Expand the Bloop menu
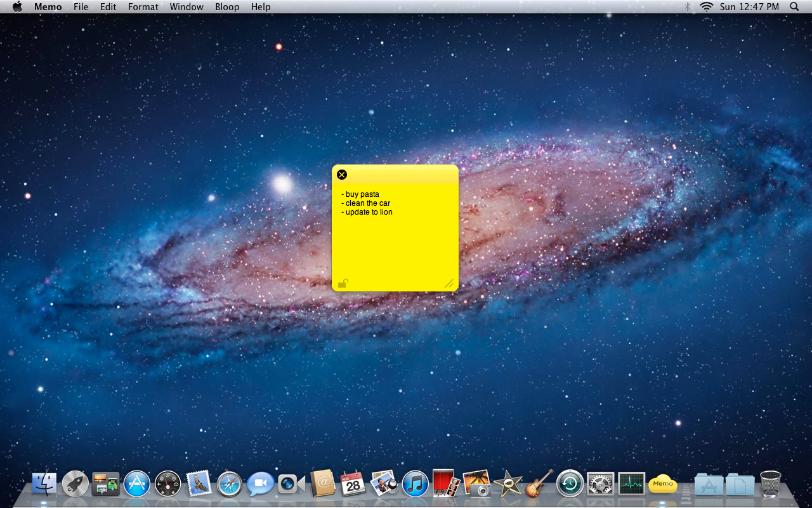Screen dimensions: 812x508 227,7
